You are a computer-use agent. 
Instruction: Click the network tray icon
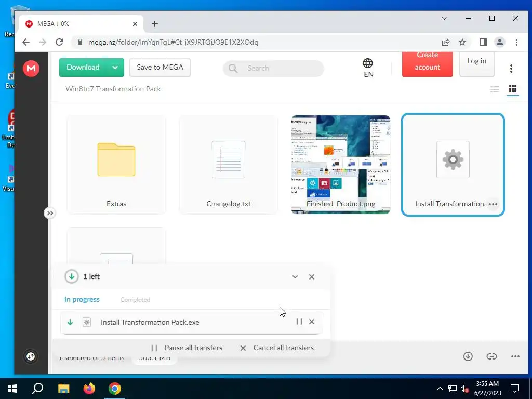[x=452, y=389]
